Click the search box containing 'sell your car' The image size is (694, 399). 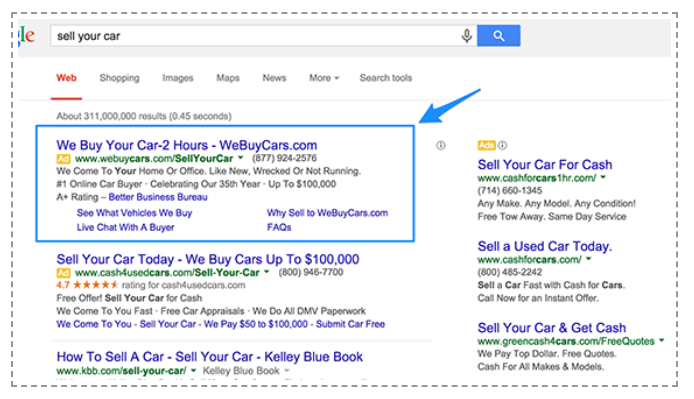click(x=254, y=36)
